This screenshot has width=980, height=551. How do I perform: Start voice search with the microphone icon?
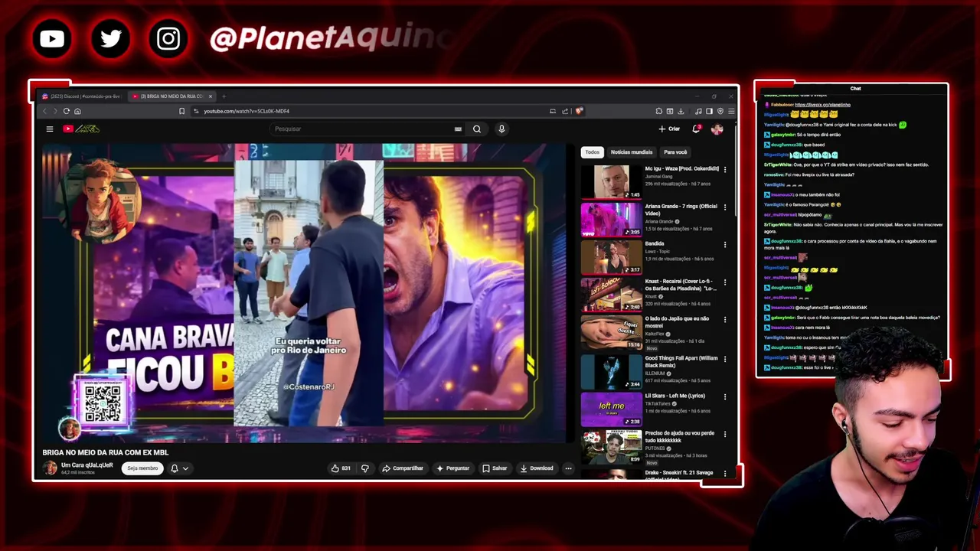(x=501, y=129)
